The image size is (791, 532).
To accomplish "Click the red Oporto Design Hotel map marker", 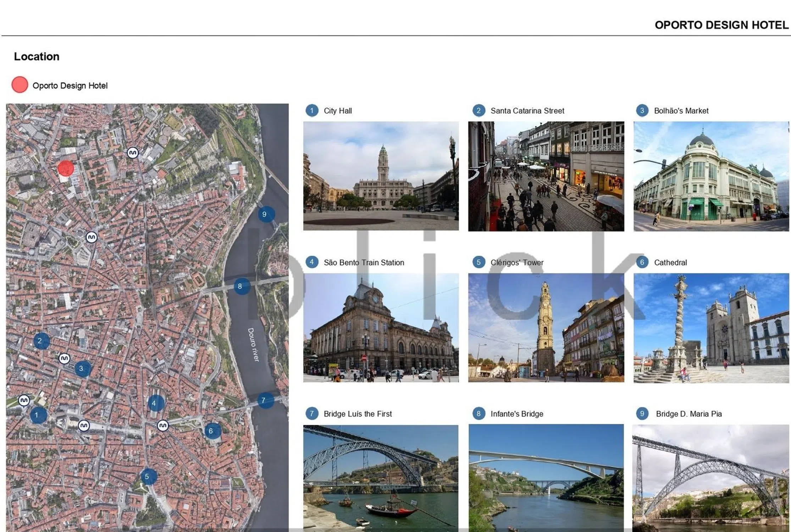I will pos(66,168).
